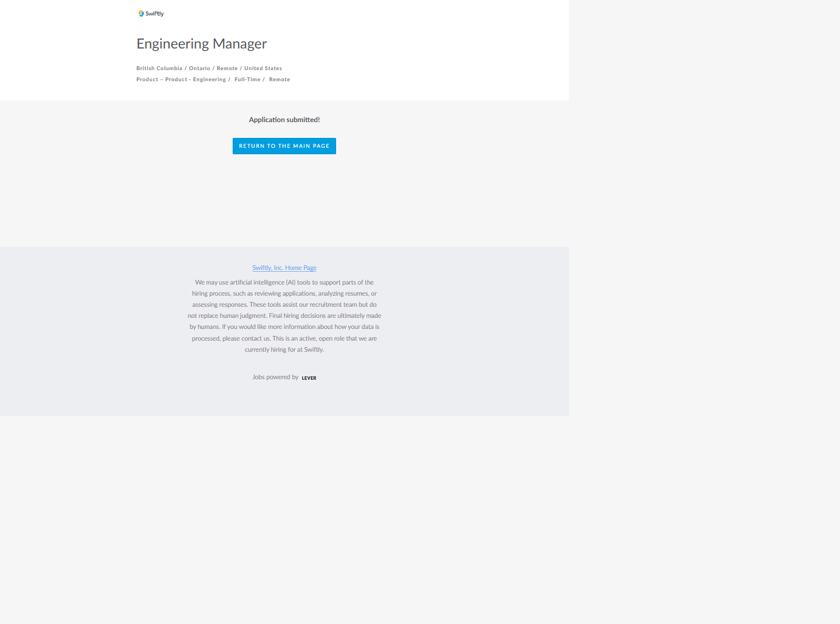Click the Ontario location text
This screenshot has width=840, height=624.
point(199,68)
